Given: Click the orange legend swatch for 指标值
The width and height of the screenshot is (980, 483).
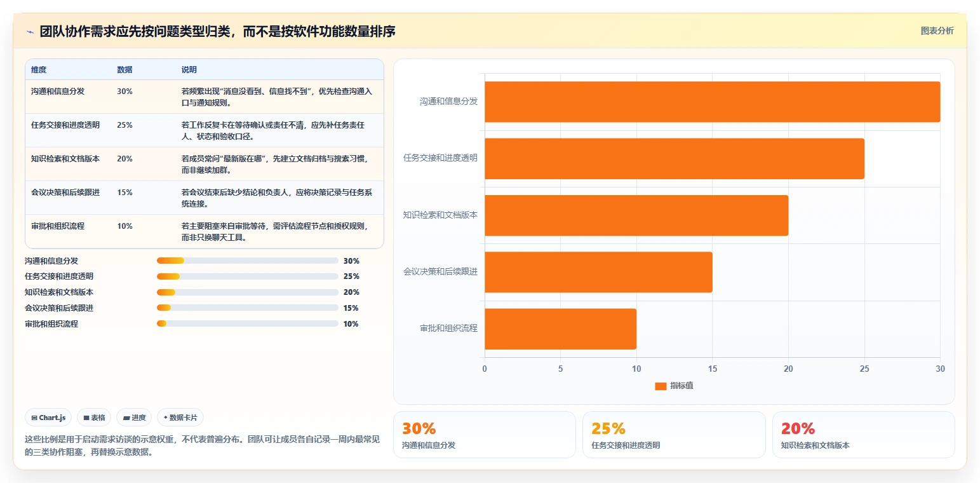Looking at the screenshot, I should (661, 386).
